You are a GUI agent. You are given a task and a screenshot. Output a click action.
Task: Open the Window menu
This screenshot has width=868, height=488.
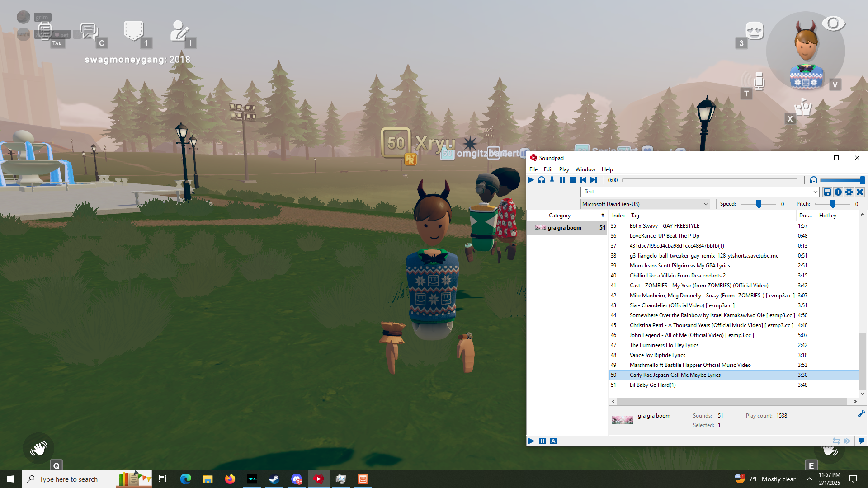585,169
